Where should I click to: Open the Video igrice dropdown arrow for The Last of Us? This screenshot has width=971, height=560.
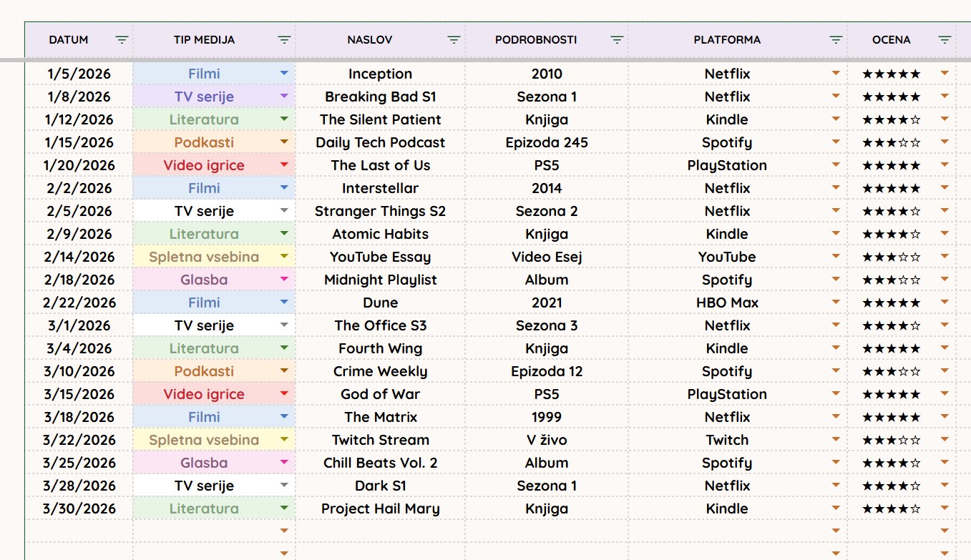coord(284,164)
